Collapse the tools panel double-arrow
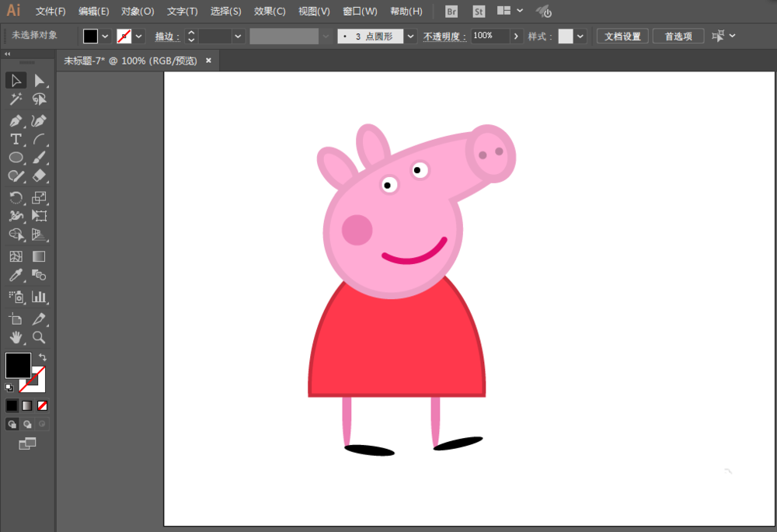 (x=8, y=54)
